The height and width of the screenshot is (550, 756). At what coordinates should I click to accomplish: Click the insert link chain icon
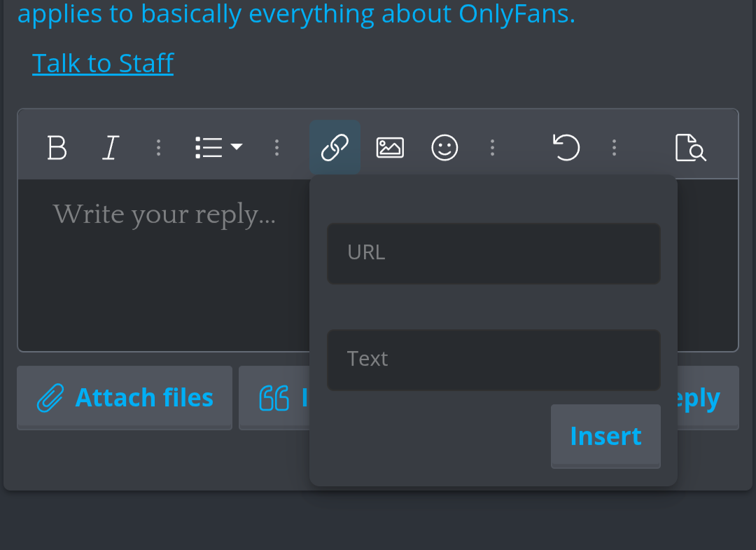point(335,147)
